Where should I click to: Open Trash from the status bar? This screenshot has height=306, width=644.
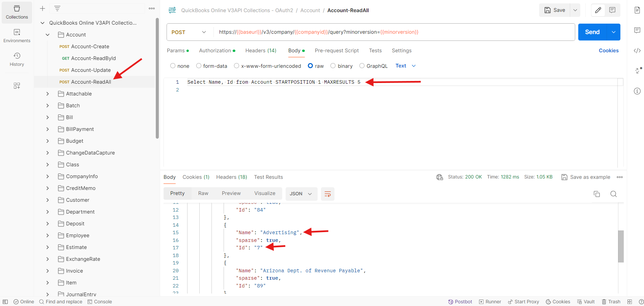pyautogui.click(x=611, y=302)
